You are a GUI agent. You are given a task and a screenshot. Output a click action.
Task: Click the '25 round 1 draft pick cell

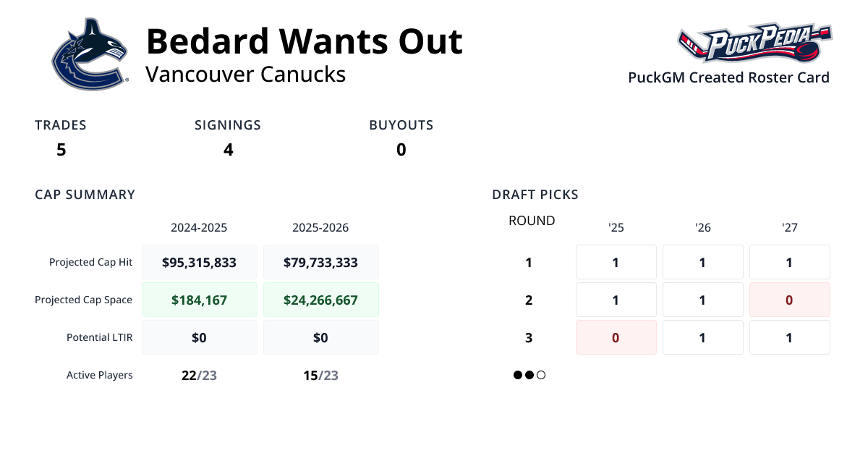(x=616, y=262)
